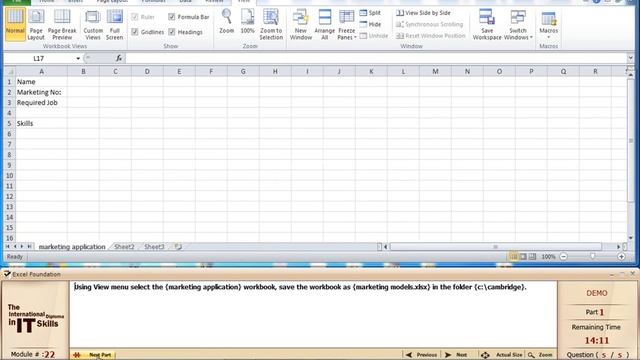This screenshot has width=640, height=360.
Task: Click row header 10
Action: [9, 176]
